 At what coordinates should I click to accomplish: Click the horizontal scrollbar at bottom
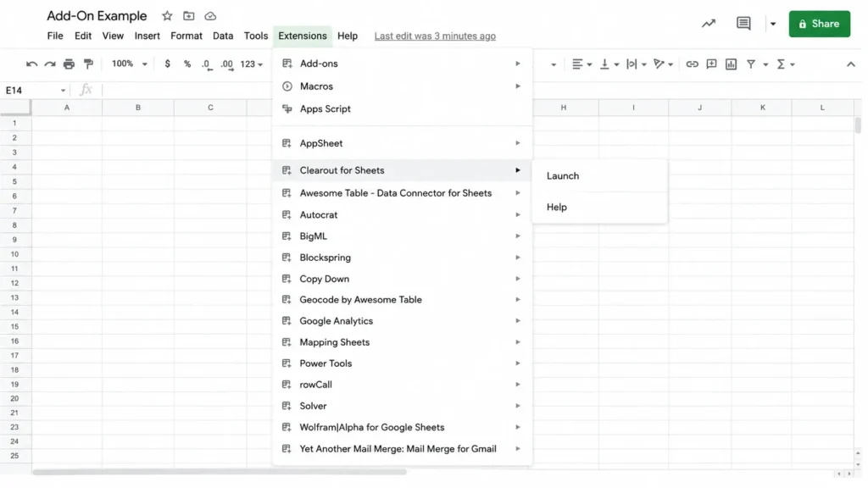click(220, 473)
